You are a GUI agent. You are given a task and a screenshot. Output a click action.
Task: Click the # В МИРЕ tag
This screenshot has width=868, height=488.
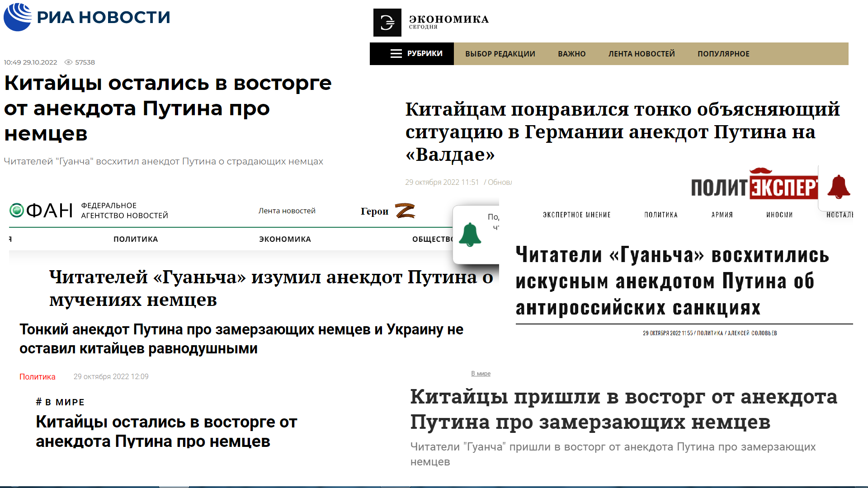60,402
